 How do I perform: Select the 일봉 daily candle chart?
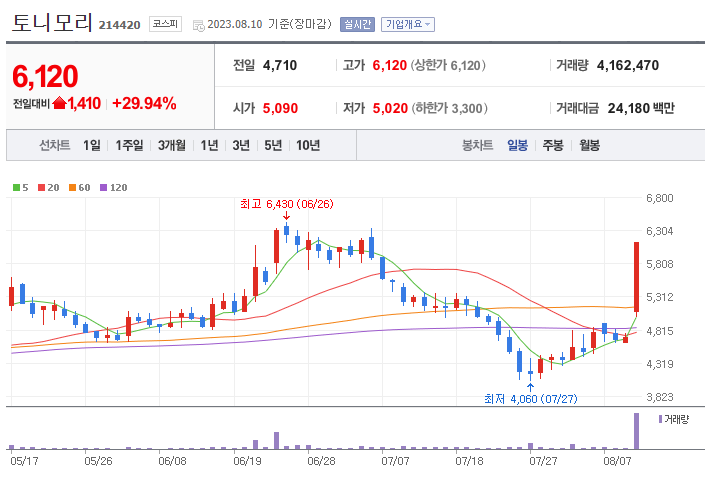click(517, 145)
